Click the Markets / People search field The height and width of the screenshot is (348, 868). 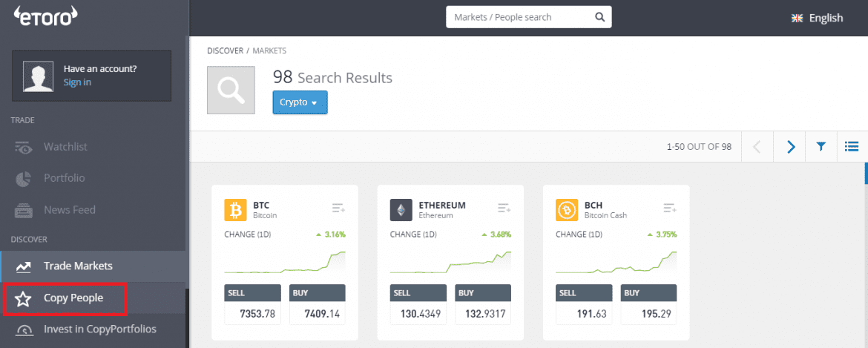[519, 17]
